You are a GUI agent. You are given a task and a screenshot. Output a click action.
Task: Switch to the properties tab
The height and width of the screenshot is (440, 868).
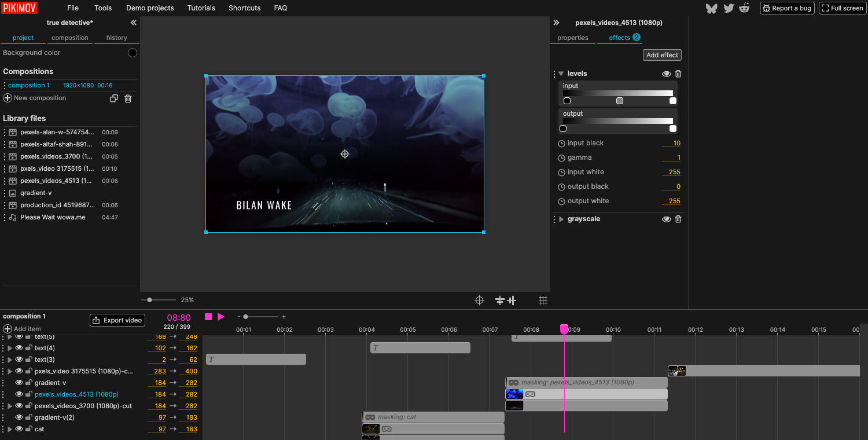pos(573,38)
